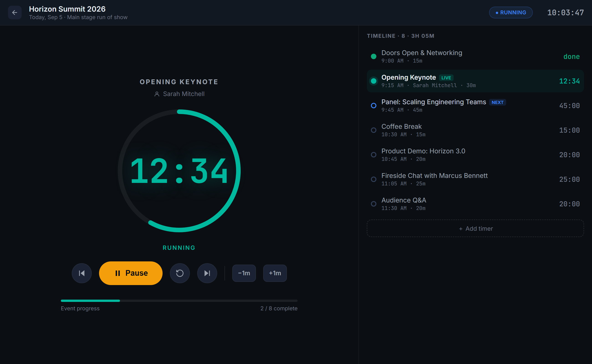Click the Event progress bar

coord(179,301)
